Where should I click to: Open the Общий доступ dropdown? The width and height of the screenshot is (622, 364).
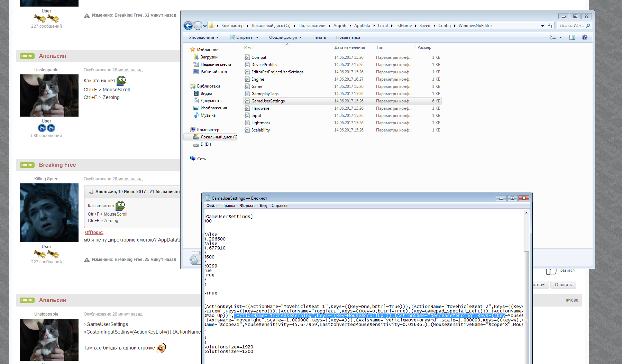(x=285, y=37)
